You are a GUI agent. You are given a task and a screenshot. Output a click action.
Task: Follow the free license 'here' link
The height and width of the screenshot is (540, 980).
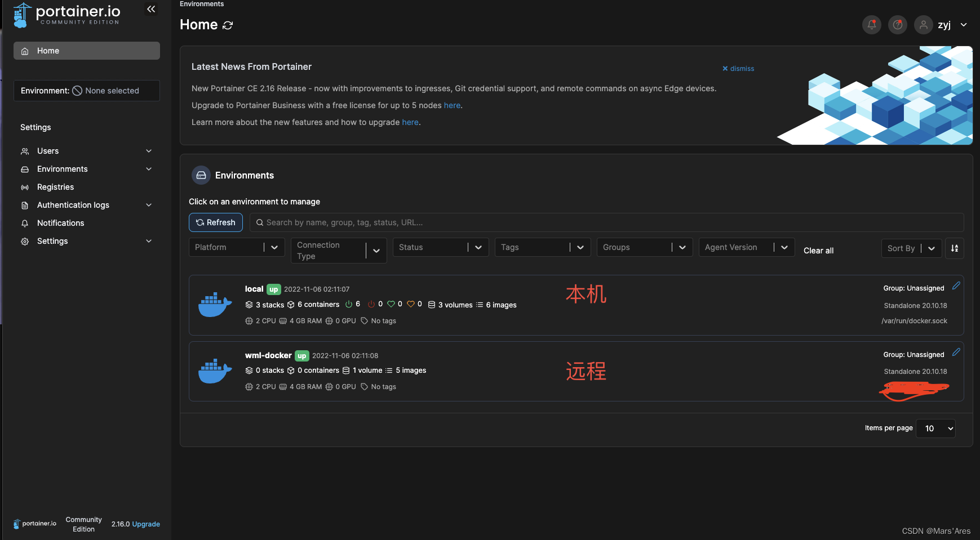tap(452, 105)
